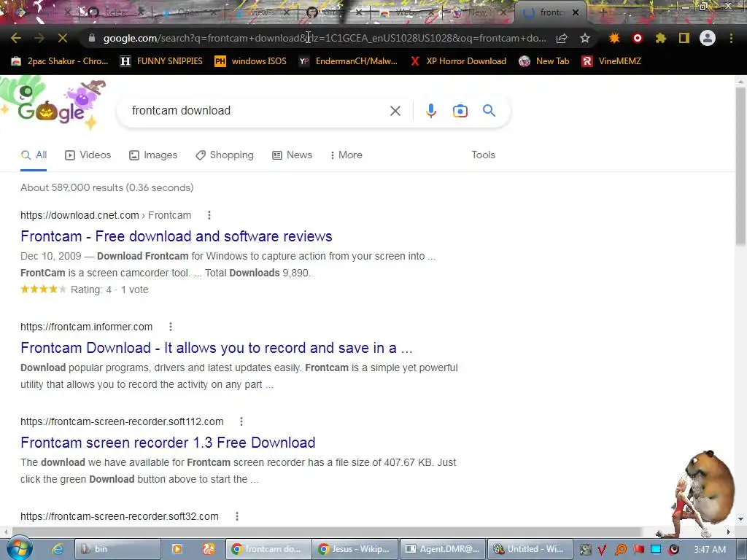Open the XP Horror Download bookmark
Screen dimensions: 747x560
point(458,61)
